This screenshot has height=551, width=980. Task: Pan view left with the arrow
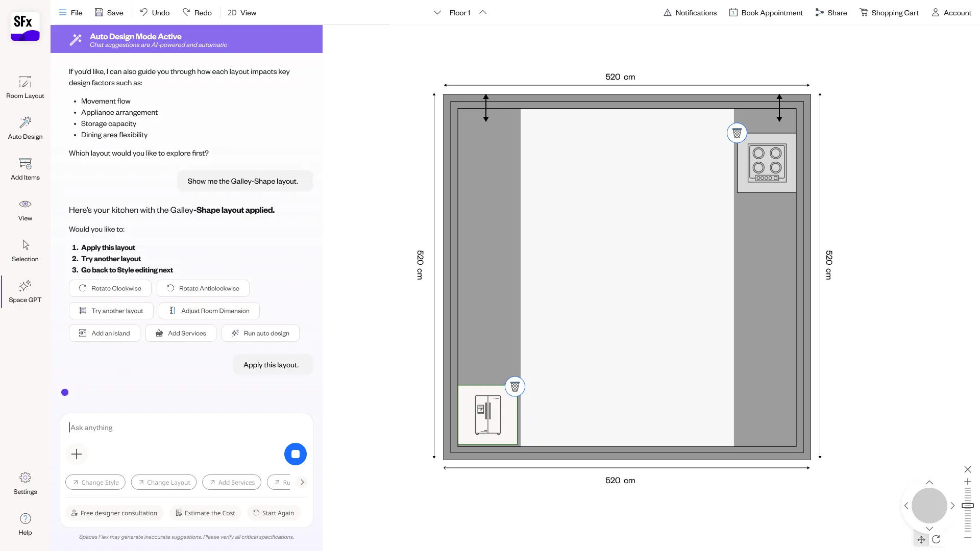[x=906, y=506]
